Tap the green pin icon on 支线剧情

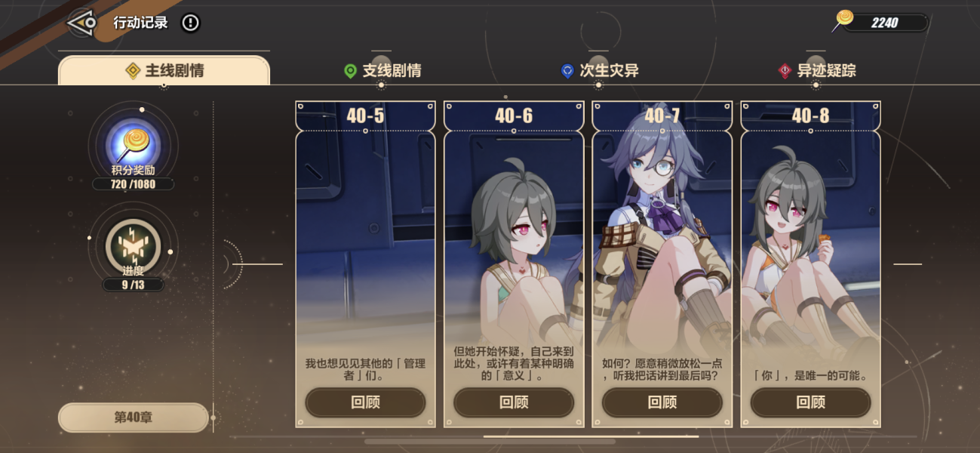350,71
